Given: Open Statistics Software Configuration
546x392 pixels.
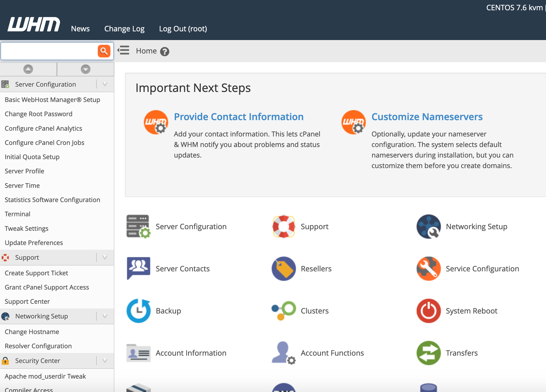Looking at the screenshot, I should [x=52, y=200].
